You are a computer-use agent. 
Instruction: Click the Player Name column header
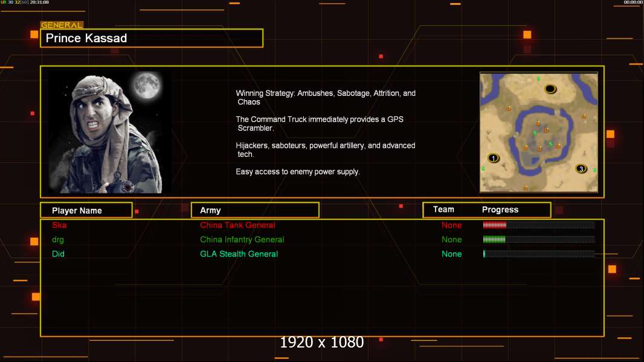86,211
